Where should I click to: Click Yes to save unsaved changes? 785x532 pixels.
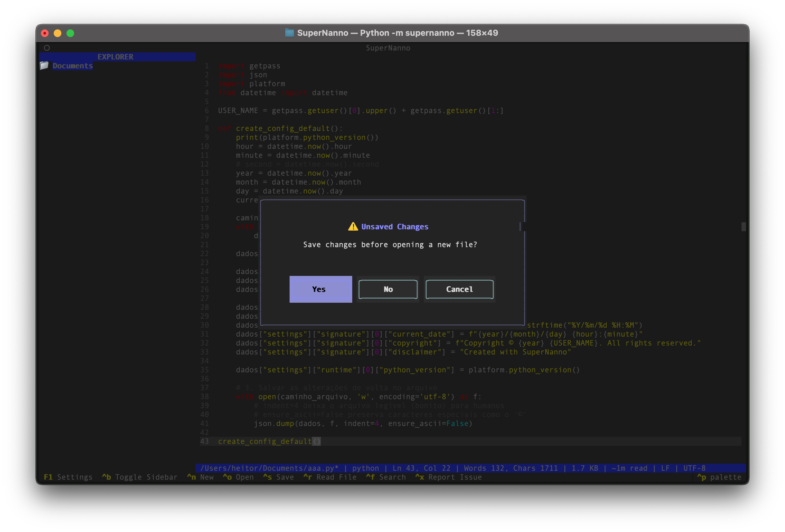pos(321,289)
